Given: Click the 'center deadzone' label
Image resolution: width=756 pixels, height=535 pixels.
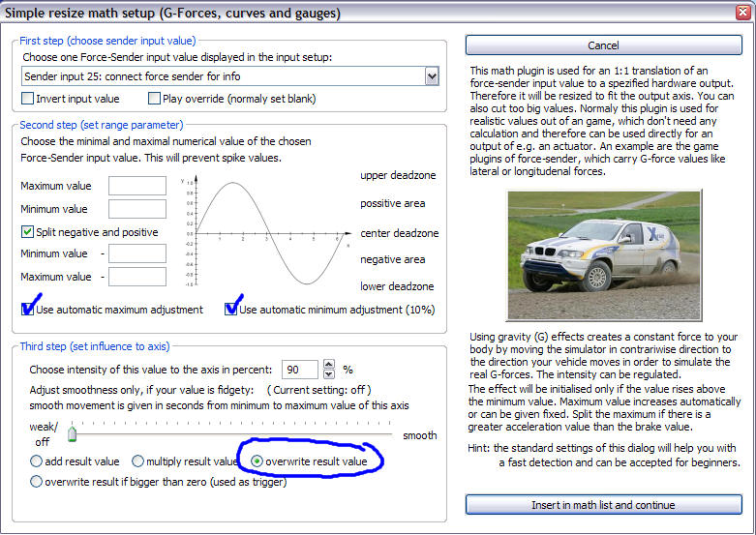Looking at the screenshot, I should coord(399,233).
